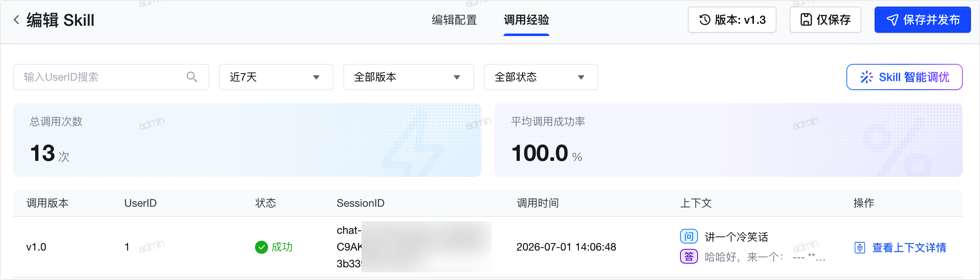Click the 调用版本 column header

tap(47, 203)
